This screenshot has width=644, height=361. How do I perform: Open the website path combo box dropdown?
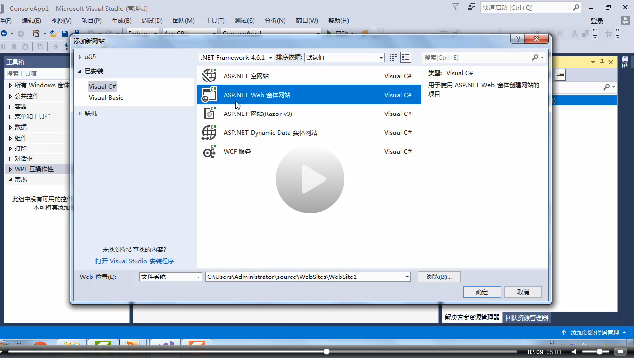407,277
